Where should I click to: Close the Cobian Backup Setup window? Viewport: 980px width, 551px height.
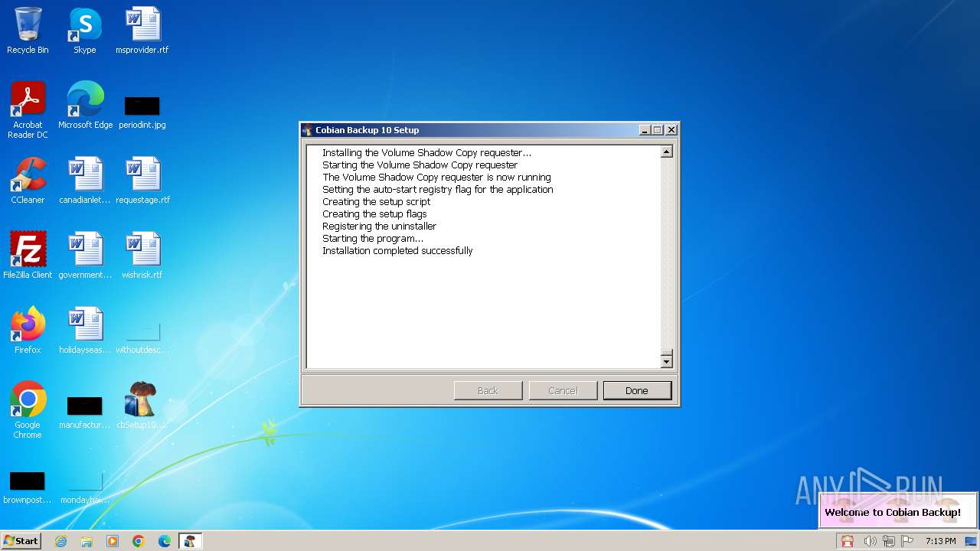point(671,130)
